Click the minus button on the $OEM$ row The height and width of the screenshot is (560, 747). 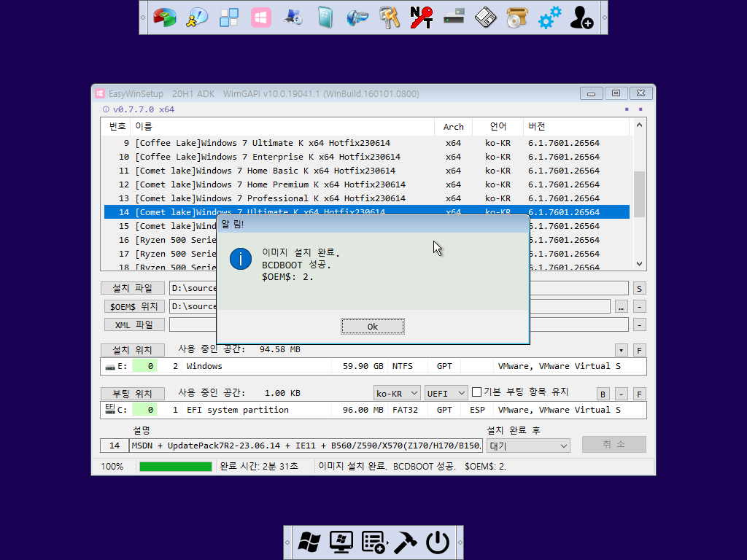pos(639,307)
